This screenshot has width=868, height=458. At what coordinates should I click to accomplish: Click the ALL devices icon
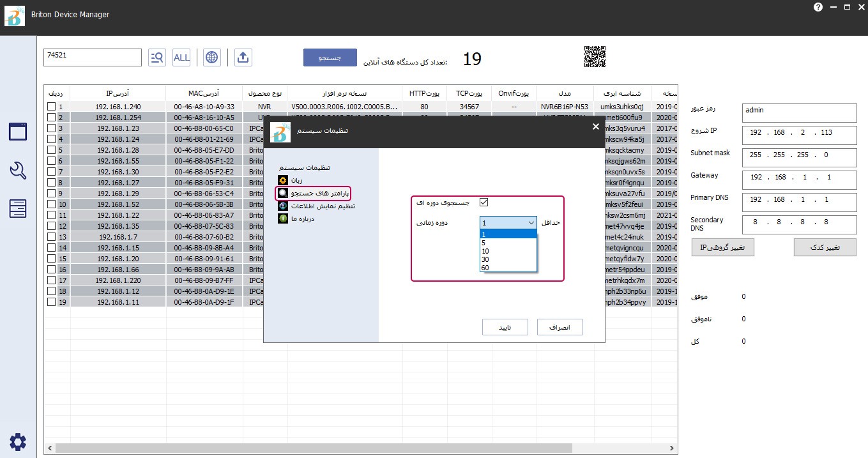pos(181,57)
